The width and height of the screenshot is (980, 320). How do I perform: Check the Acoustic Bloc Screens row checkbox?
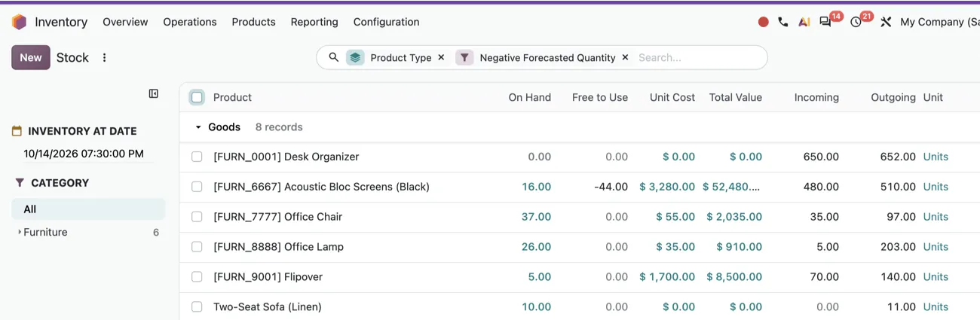(197, 187)
